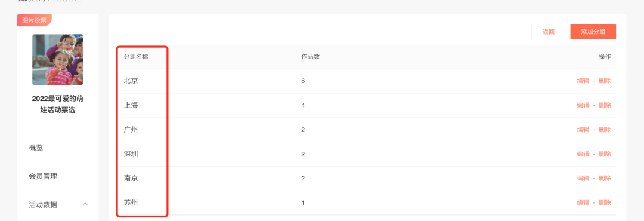This screenshot has width=644, height=221.
Task: Edit the 深圳 group
Action: [x=583, y=154]
